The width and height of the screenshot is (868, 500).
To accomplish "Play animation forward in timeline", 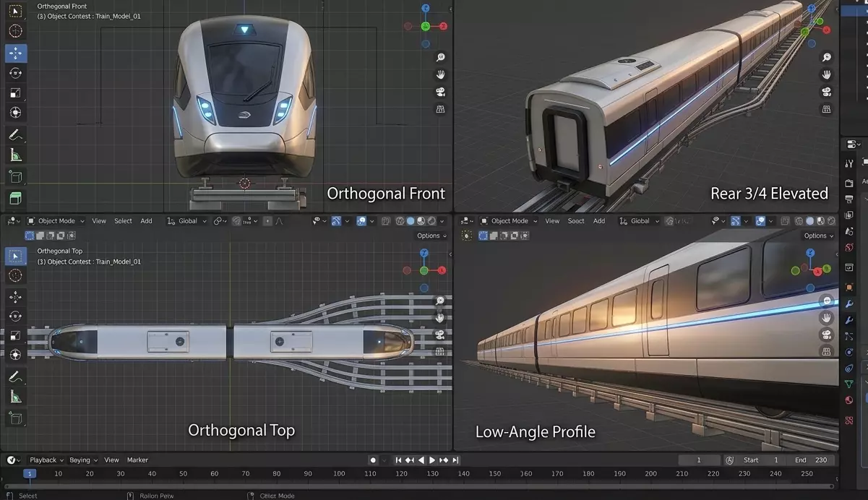I will click(x=432, y=460).
